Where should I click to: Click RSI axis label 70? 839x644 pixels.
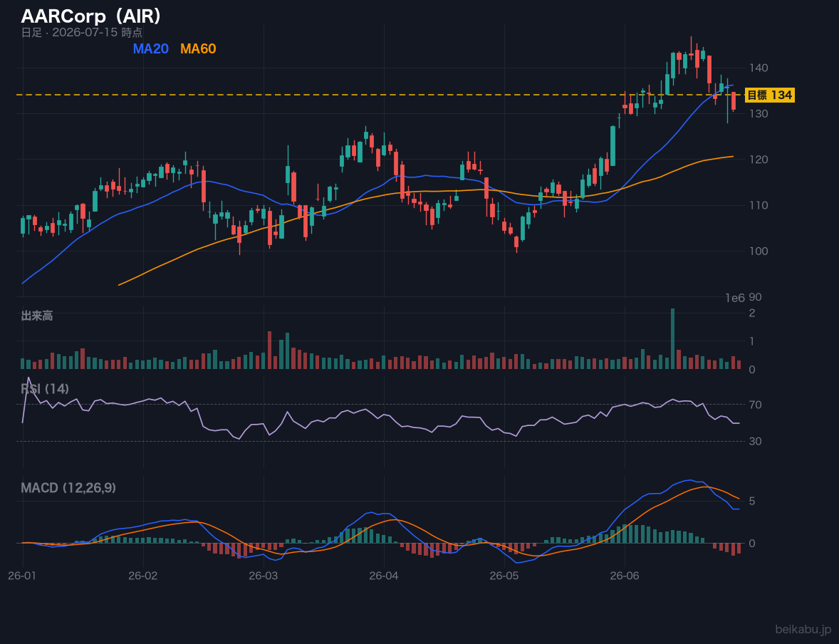[756, 405]
